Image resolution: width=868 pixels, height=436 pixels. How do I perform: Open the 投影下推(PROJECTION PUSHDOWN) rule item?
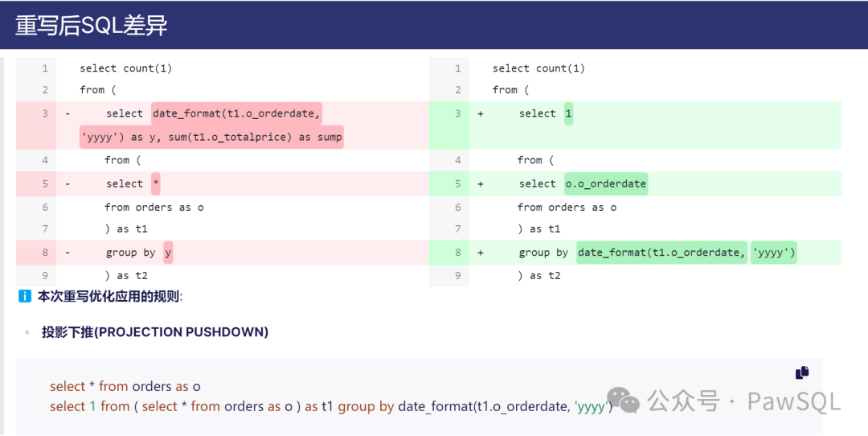[155, 331]
